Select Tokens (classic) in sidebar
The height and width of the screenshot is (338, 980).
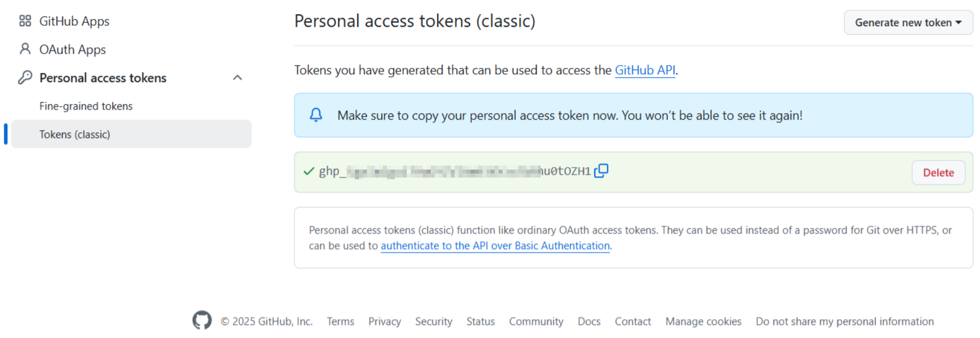(x=75, y=135)
